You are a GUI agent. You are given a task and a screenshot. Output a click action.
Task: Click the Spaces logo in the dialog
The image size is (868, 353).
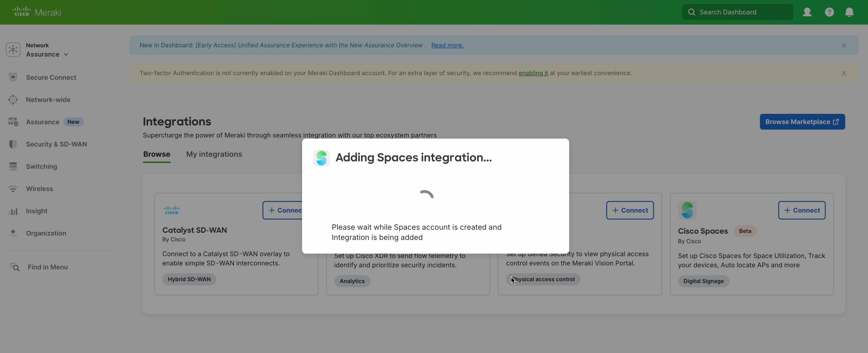(321, 158)
